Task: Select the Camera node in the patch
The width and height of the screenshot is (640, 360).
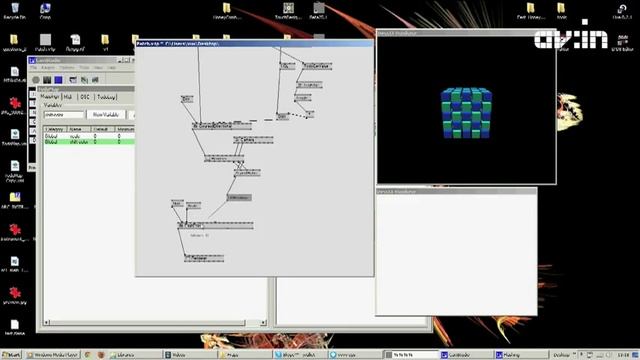Action: (253, 140)
